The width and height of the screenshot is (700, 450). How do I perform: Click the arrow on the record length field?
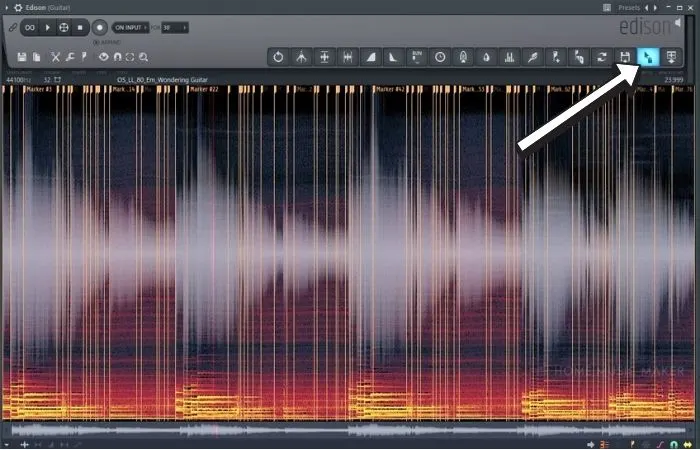185,28
